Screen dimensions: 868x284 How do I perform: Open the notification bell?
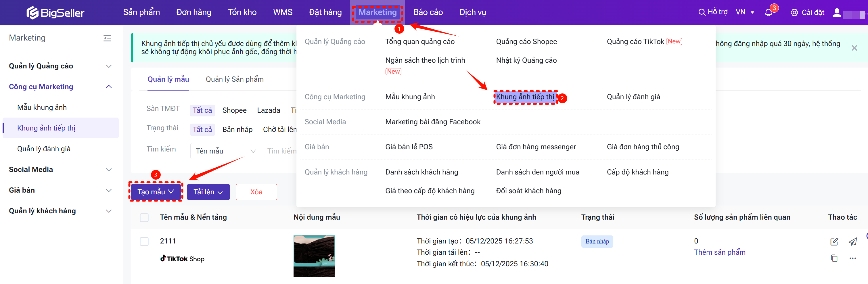768,13
